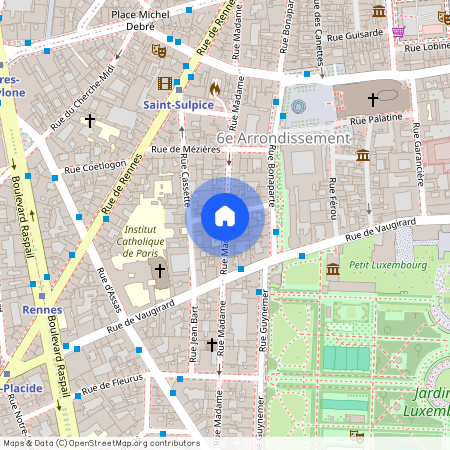Screen dimensions: 450x450
Task: Select the theatre masks icon near Place Michel Debré
Action: 159,51
